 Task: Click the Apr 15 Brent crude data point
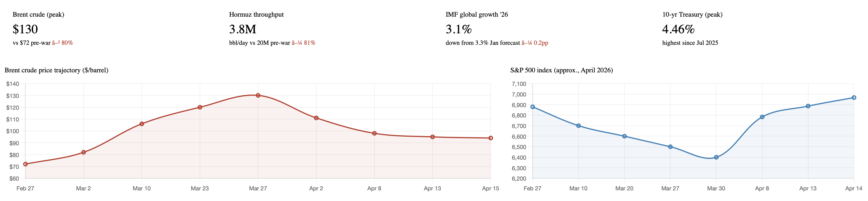point(491,138)
